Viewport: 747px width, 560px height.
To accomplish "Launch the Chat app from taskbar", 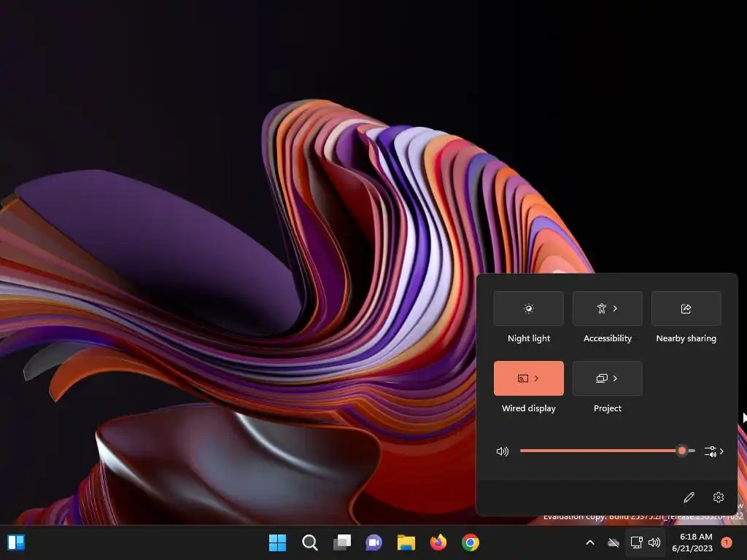I will click(x=374, y=542).
